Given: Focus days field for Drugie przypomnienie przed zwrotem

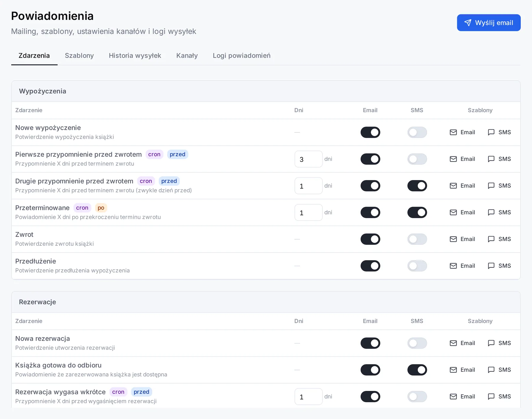Looking at the screenshot, I should pyautogui.click(x=308, y=186).
